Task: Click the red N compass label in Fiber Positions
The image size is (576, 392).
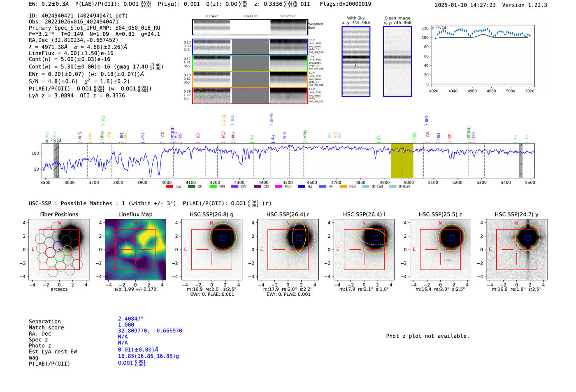Action: [x=59, y=223]
